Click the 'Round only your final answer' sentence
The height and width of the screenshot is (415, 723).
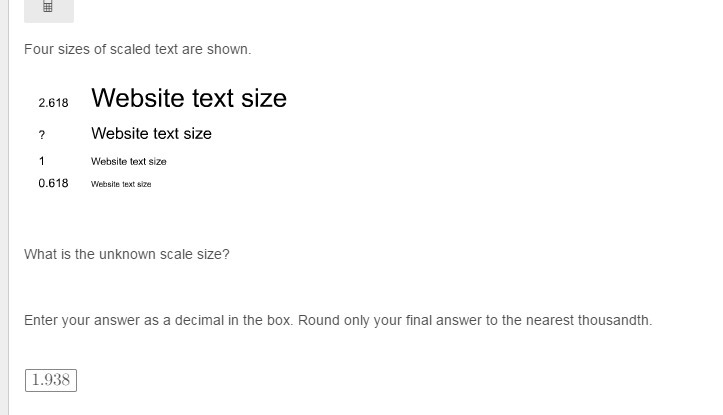(x=475, y=320)
